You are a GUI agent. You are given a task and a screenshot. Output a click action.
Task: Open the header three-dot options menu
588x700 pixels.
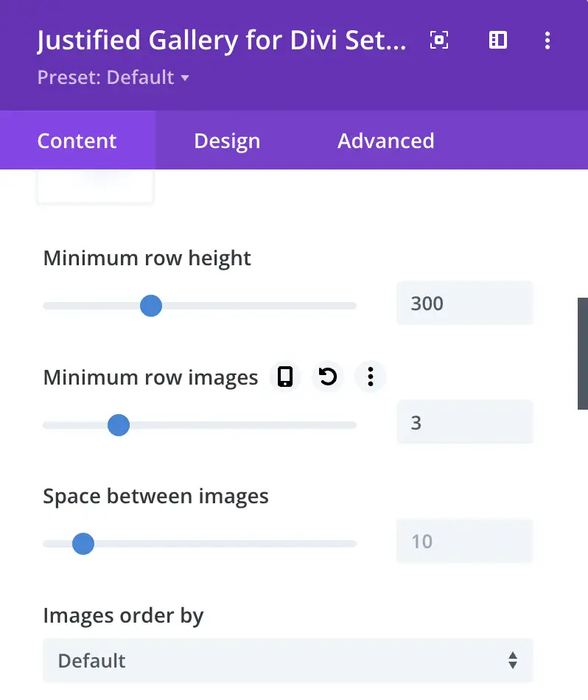click(547, 41)
